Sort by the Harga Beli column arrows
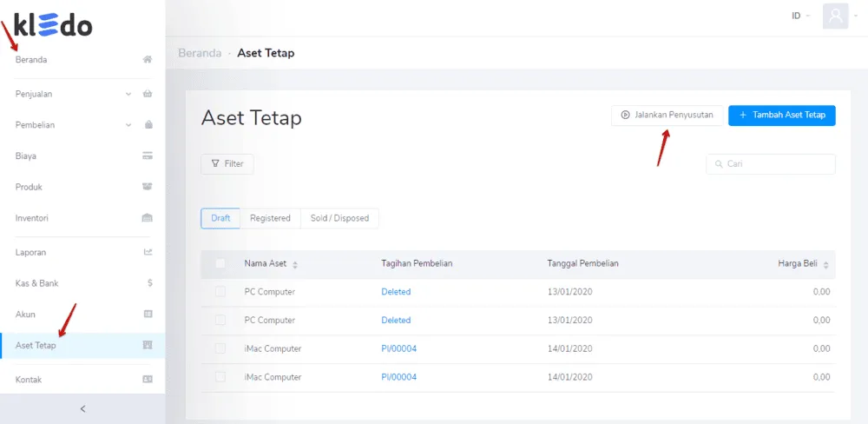The width and height of the screenshot is (868, 424). click(825, 264)
